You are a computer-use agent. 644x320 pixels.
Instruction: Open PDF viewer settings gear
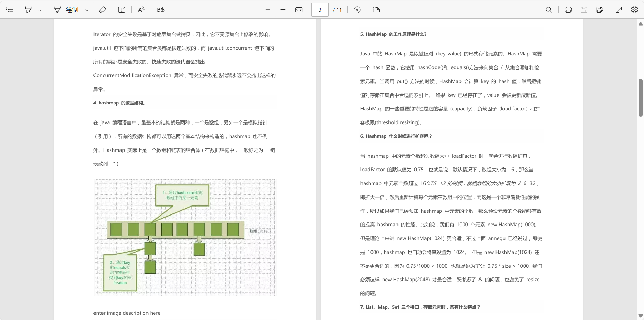[x=634, y=10]
